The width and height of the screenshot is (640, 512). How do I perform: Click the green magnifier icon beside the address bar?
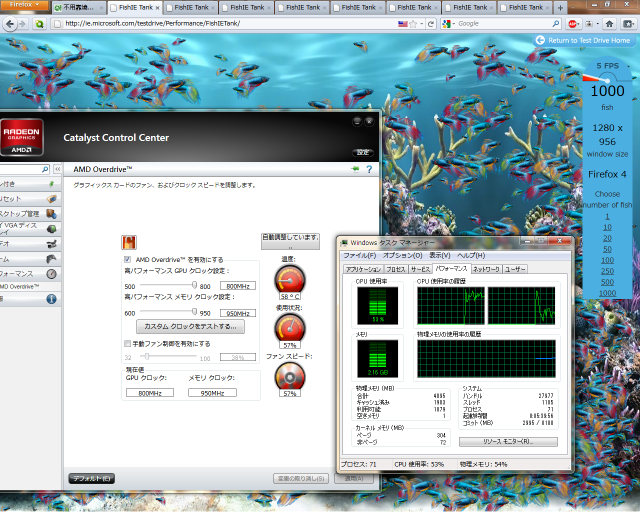(40, 24)
